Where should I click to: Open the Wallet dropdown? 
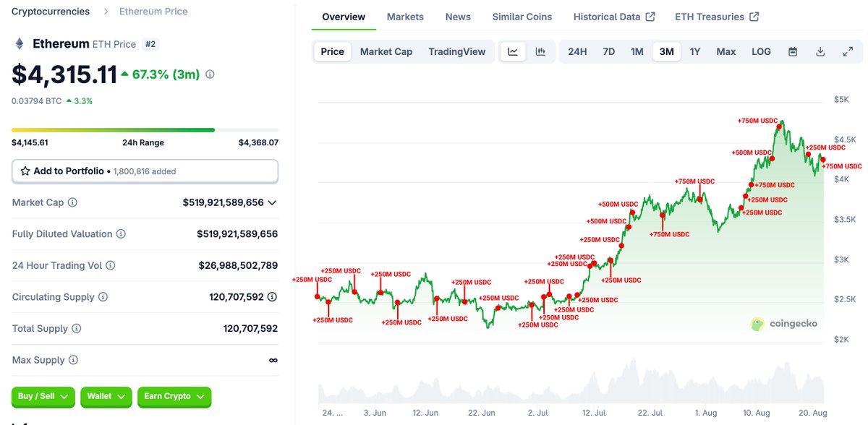tap(106, 396)
